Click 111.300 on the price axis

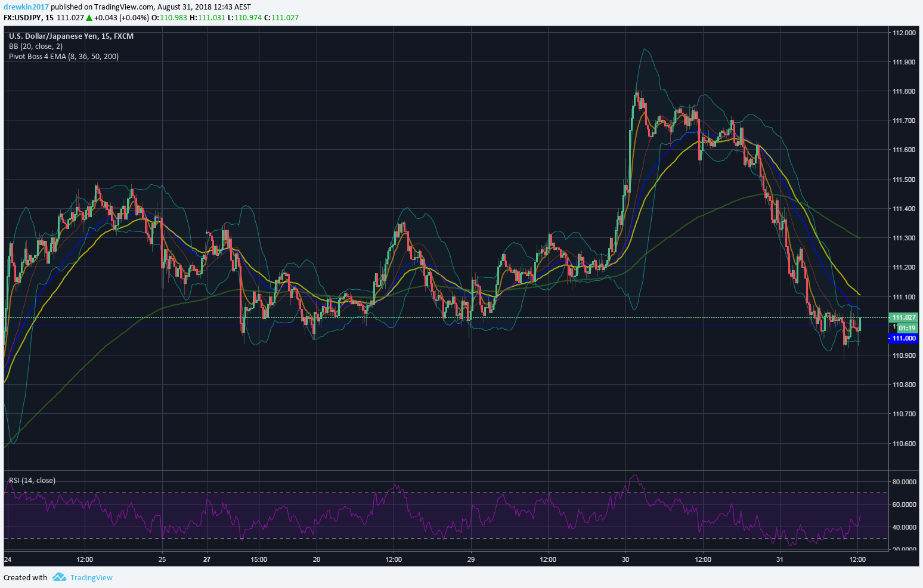[x=904, y=238]
